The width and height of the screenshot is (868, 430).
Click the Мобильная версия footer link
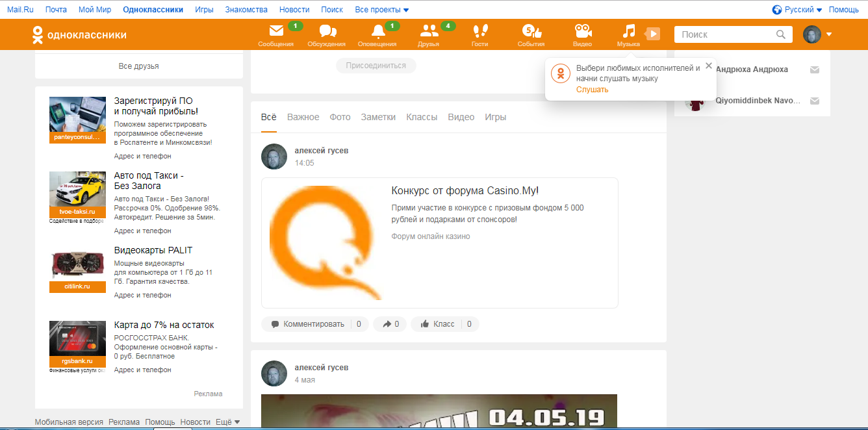(x=69, y=422)
